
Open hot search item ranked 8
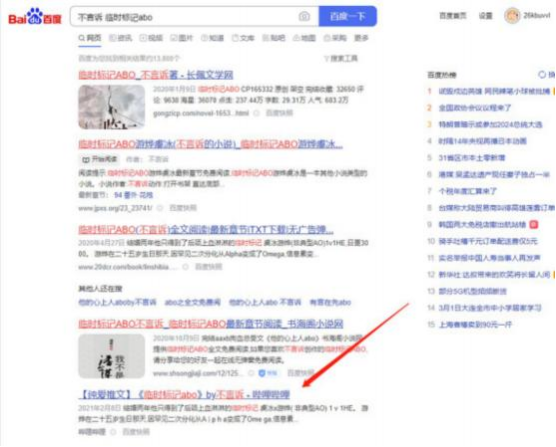[x=496, y=208]
